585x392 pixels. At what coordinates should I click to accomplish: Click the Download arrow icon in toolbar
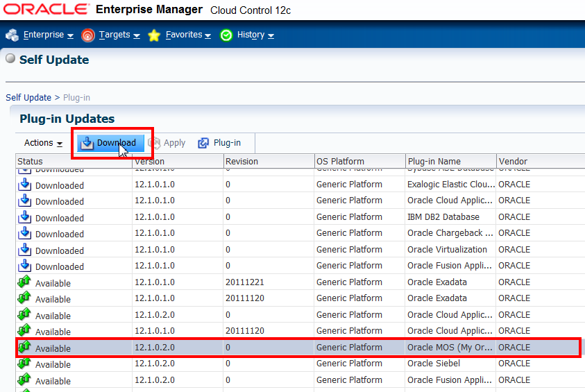pos(87,143)
